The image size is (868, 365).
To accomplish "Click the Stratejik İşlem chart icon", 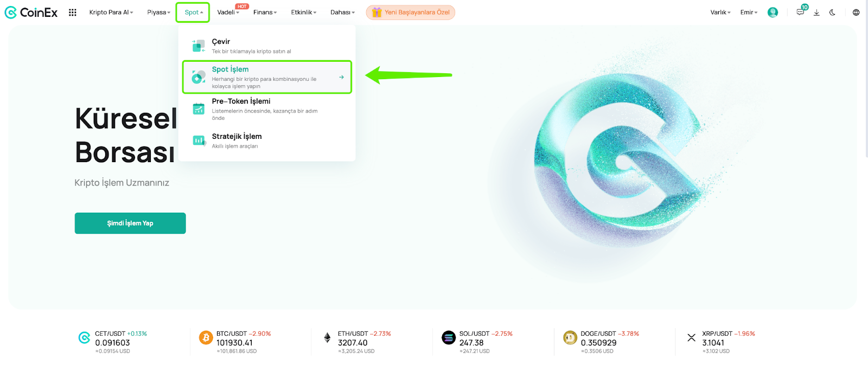I will [199, 140].
